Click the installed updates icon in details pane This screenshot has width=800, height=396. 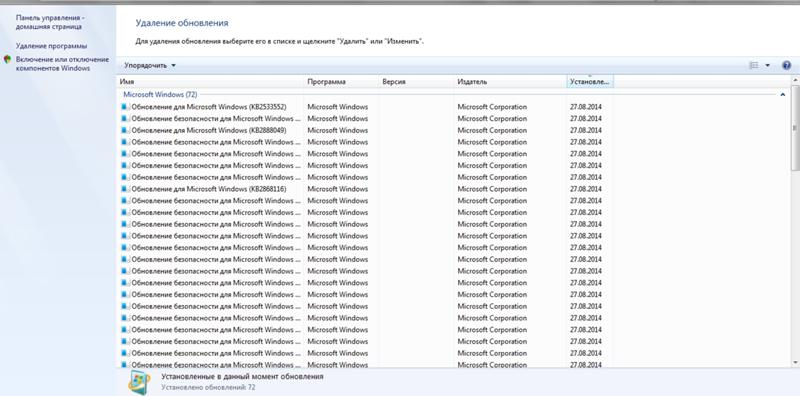coord(139,382)
